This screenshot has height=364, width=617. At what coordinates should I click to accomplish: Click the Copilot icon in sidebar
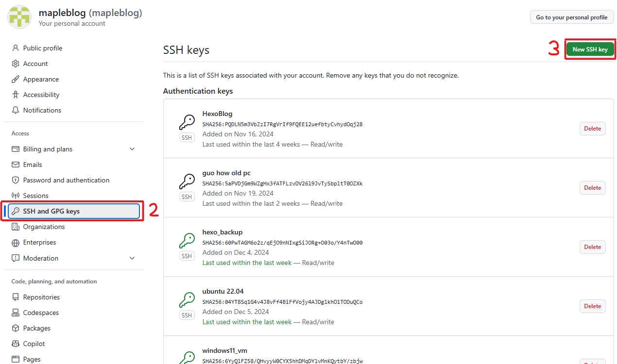click(x=16, y=344)
